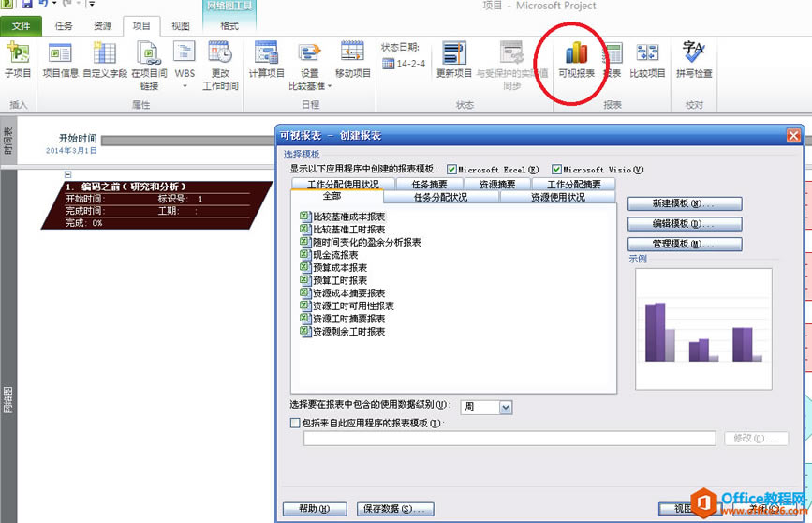
Task: Open the usage data level dropdown
Action: pos(506,408)
